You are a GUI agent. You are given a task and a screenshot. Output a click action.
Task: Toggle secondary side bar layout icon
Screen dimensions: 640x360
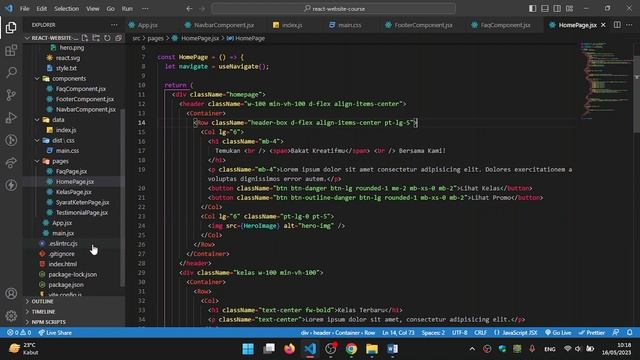click(x=557, y=9)
